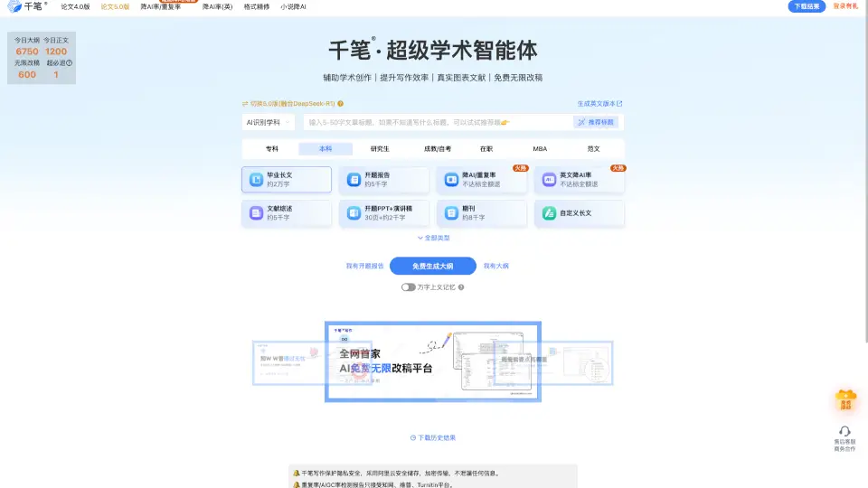Follow the 生成英文版本 link
Image resolution: width=868 pixels, height=488 pixels.
(599, 104)
